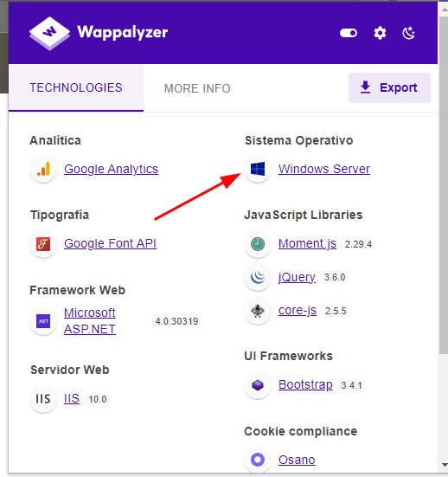This screenshot has width=448, height=477.
Task: Open the Windows Server link
Action: click(x=324, y=169)
